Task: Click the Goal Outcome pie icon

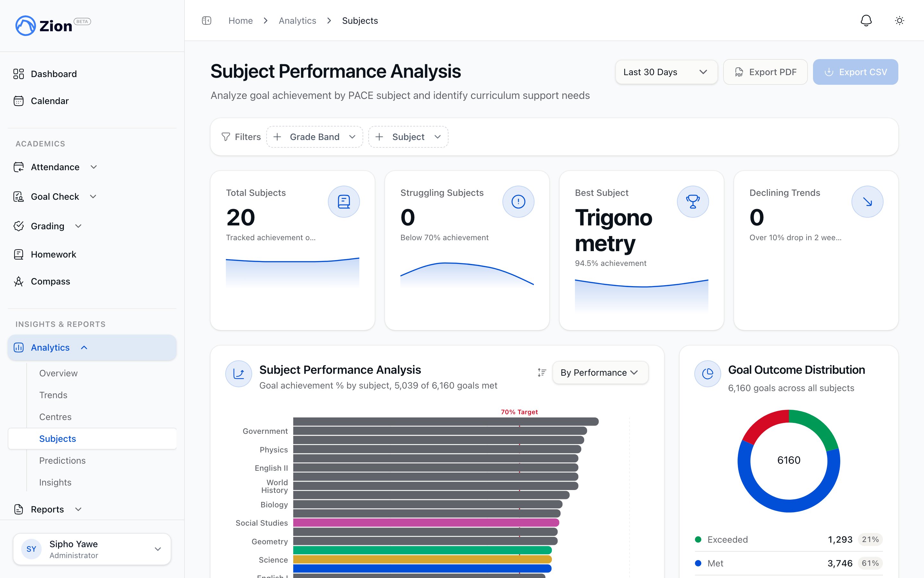Action: tap(707, 373)
